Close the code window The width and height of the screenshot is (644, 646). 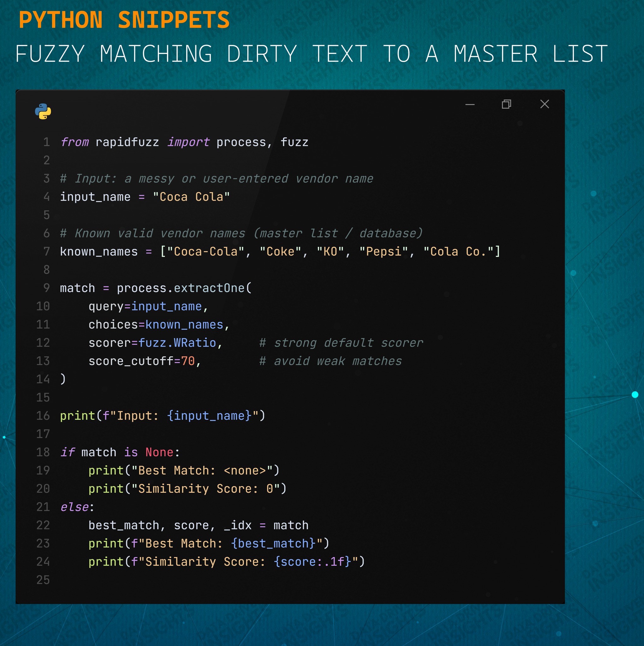pyautogui.click(x=544, y=104)
